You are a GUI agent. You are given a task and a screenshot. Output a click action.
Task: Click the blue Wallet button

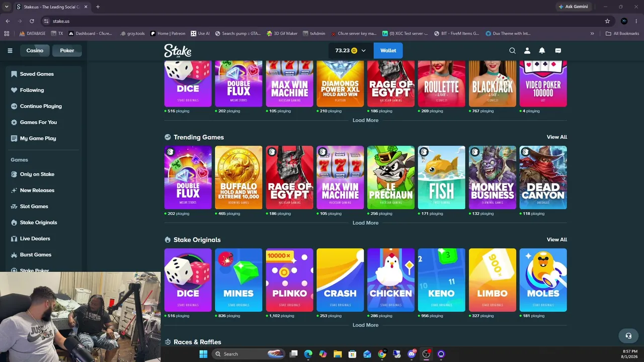pos(388,50)
